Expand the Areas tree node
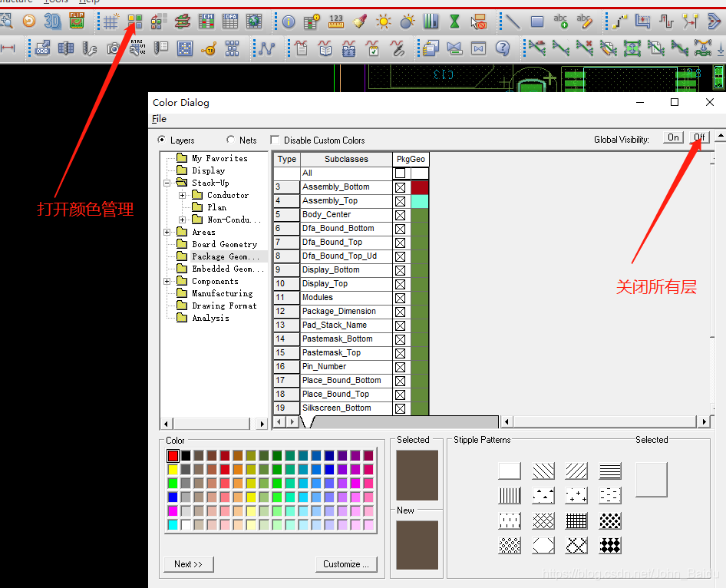This screenshot has height=588, width=726. click(167, 232)
